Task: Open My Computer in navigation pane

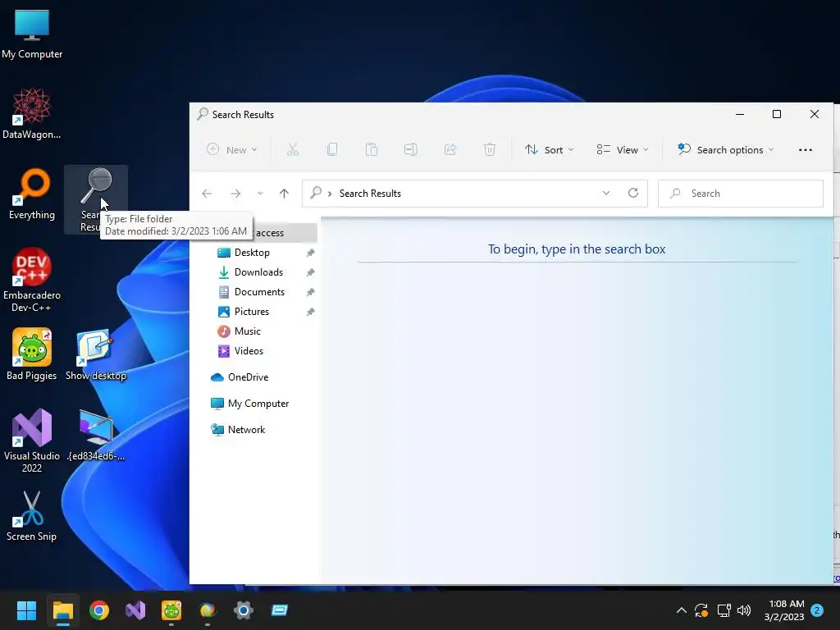Action: coord(258,404)
